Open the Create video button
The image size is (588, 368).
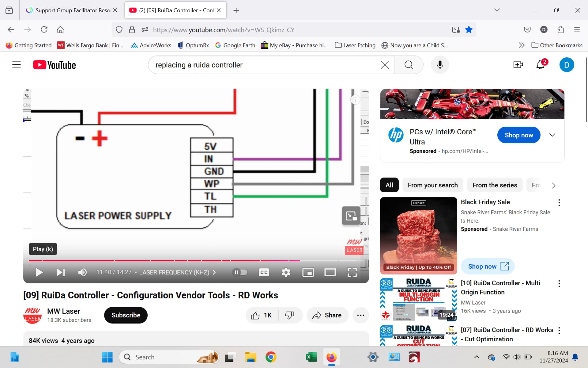pos(518,65)
